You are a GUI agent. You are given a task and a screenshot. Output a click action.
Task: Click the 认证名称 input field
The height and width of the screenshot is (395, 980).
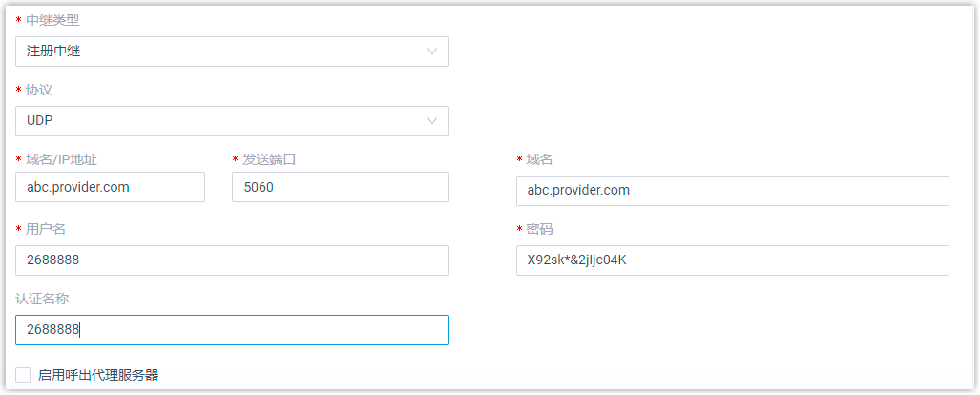pyautogui.click(x=232, y=330)
